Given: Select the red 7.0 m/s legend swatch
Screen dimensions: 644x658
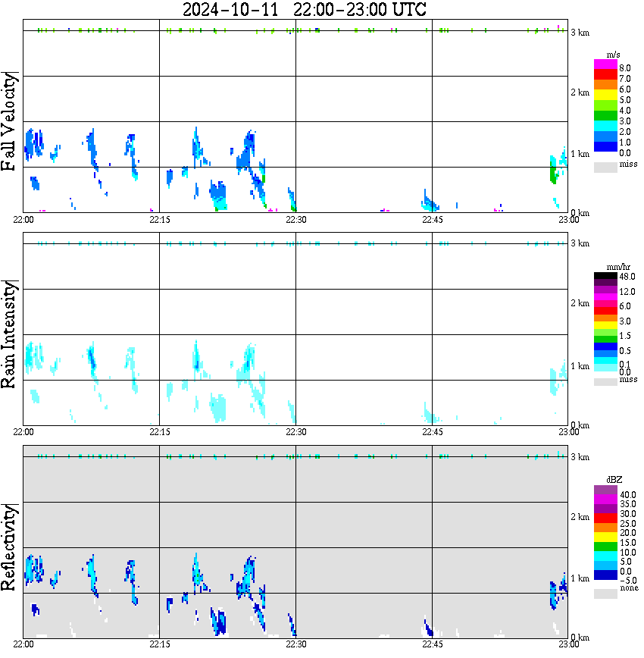Looking at the screenshot, I should tap(605, 75).
